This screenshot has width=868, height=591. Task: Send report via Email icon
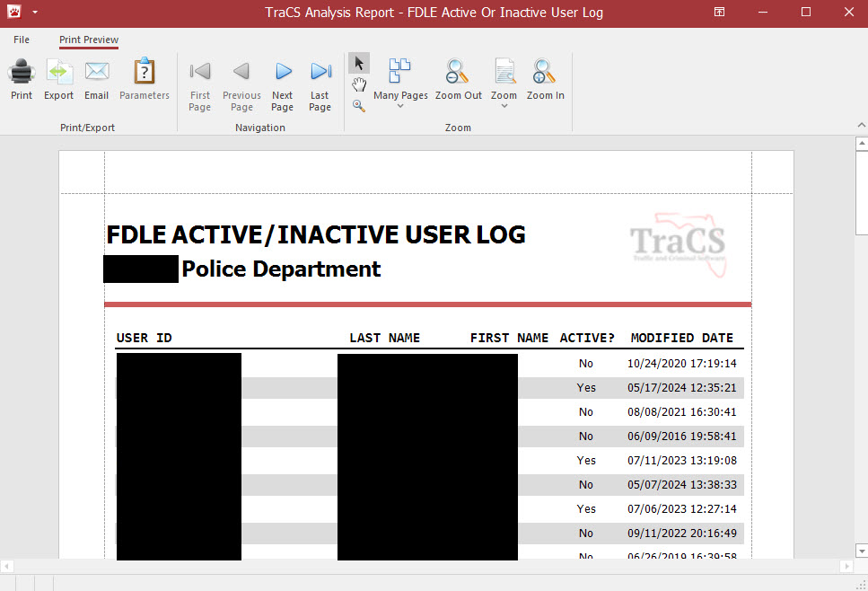coord(97,79)
